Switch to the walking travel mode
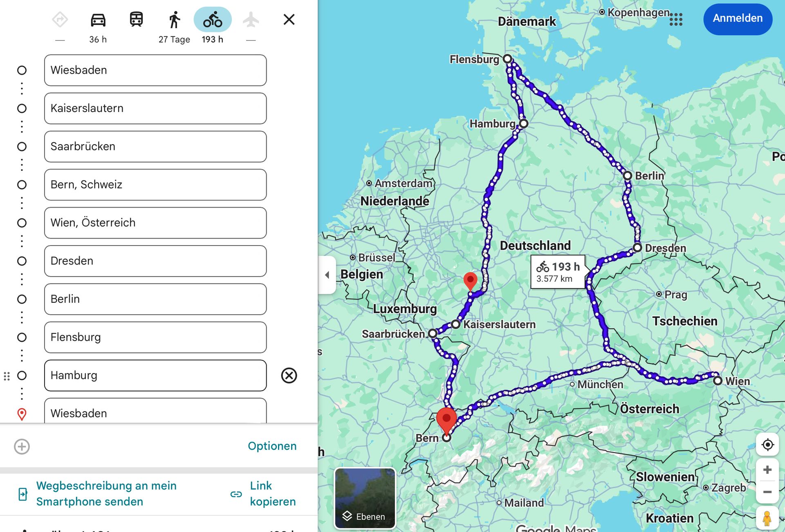The height and width of the screenshot is (532, 785). click(x=175, y=20)
